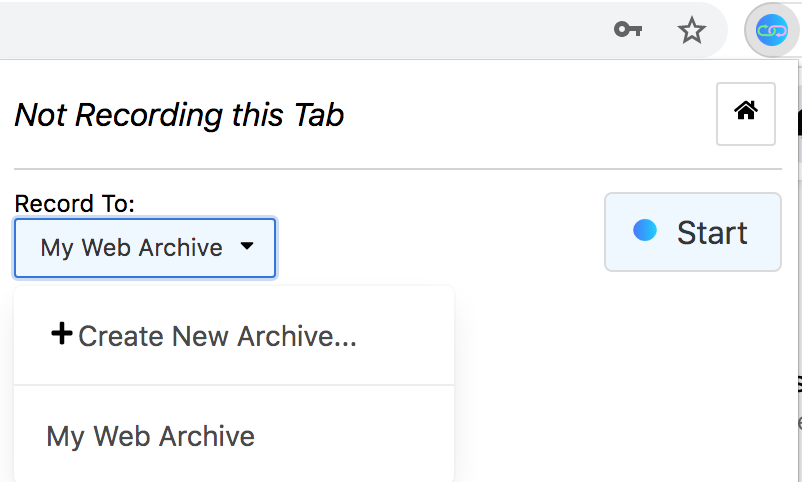Click the Not Recording this Tab heading

click(x=179, y=115)
